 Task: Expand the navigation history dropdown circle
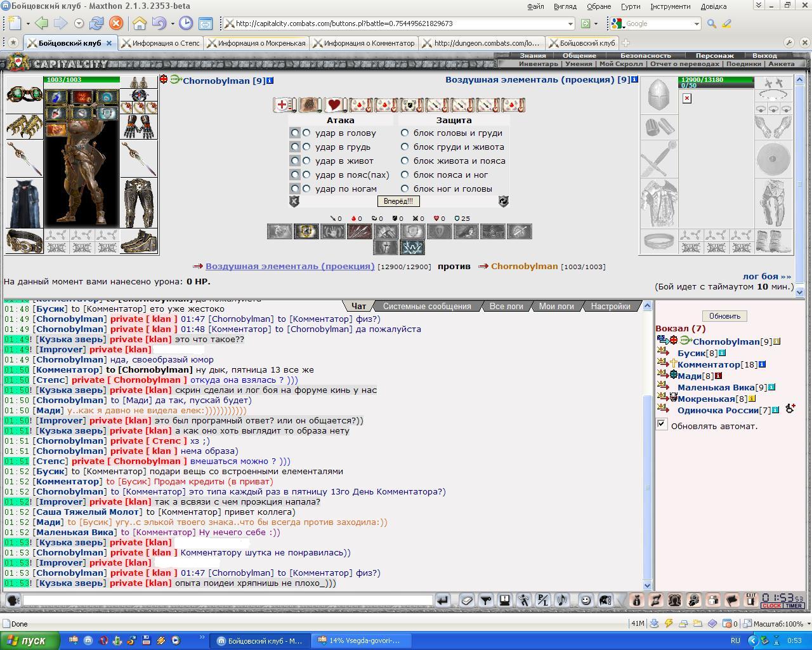pyautogui.click(x=79, y=23)
